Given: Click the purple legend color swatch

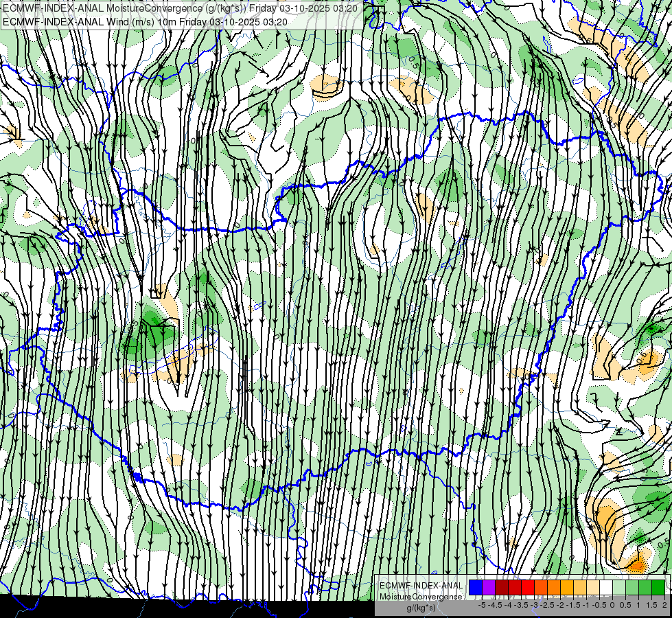Looking at the screenshot, I should click(489, 587).
